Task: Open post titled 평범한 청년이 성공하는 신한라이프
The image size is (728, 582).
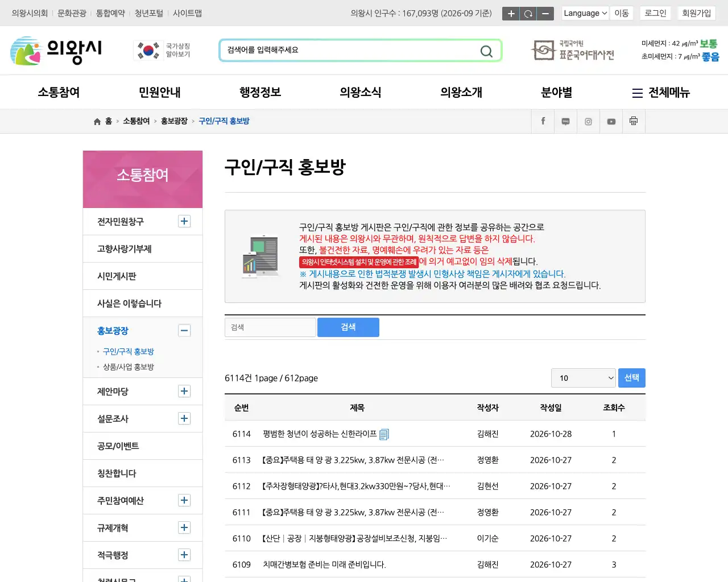Action: pyautogui.click(x=320, y=434)
